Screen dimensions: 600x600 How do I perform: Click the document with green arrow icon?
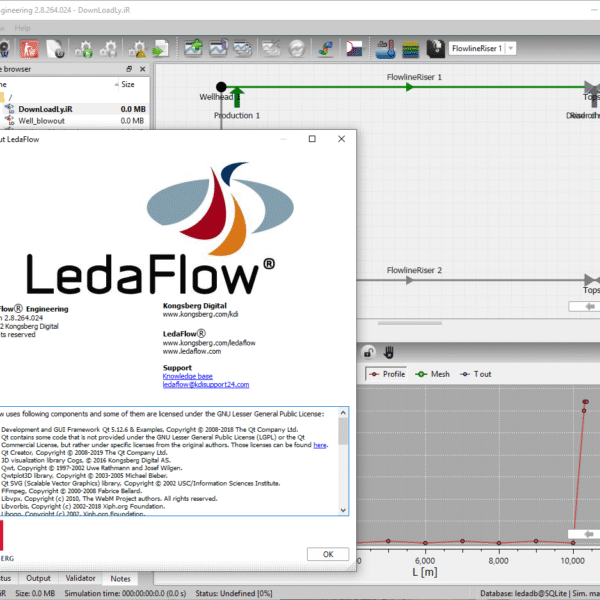(x=161, y=49)
